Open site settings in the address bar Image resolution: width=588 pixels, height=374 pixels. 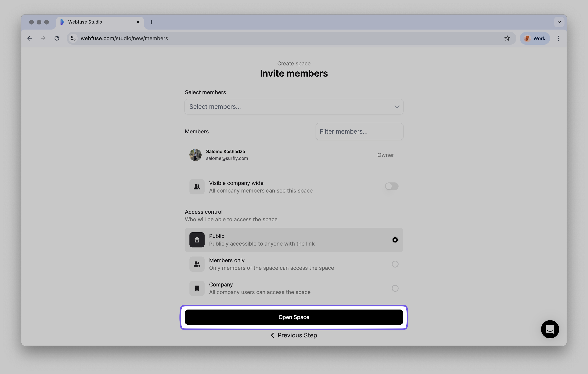click(x=73, y=38)
